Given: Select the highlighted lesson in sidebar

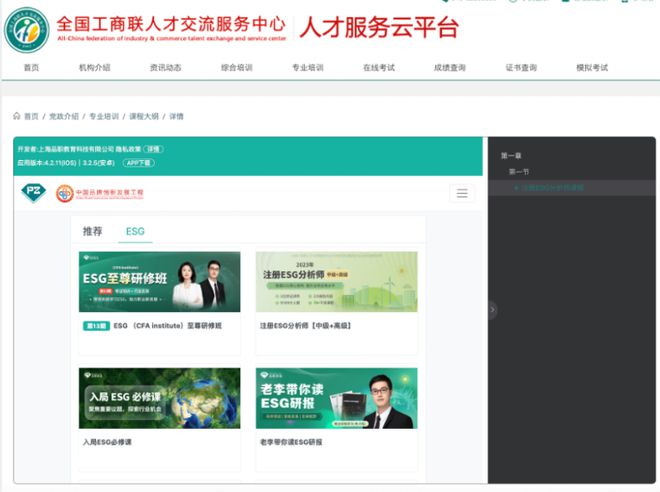Looking at the screenshot, I should pyautogui.click(x=549, y=188).
